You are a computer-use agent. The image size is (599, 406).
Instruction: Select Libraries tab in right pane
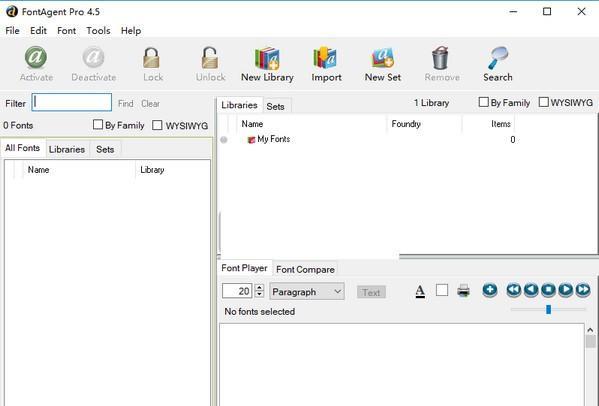coord(239,105)
